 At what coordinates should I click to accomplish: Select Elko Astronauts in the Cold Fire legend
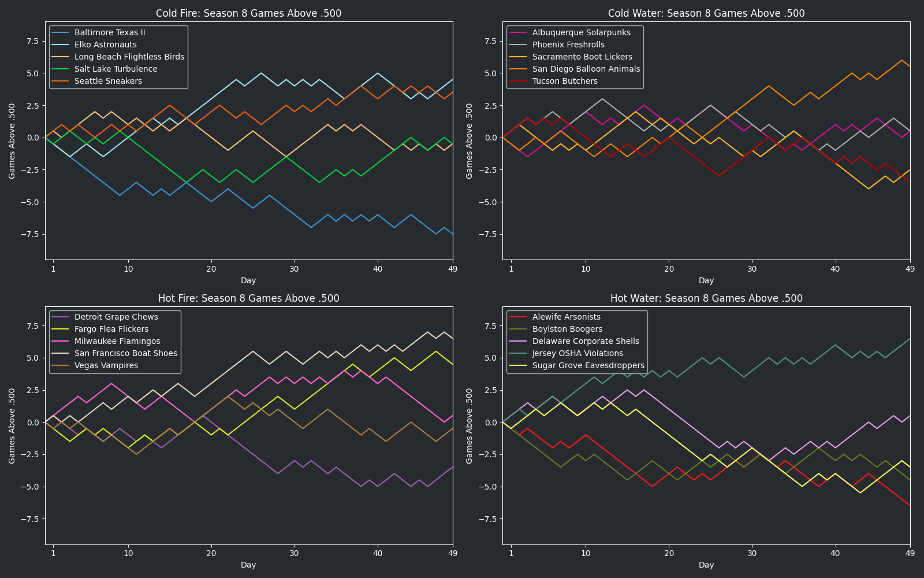pyautogui.click(x=105, y=45)
